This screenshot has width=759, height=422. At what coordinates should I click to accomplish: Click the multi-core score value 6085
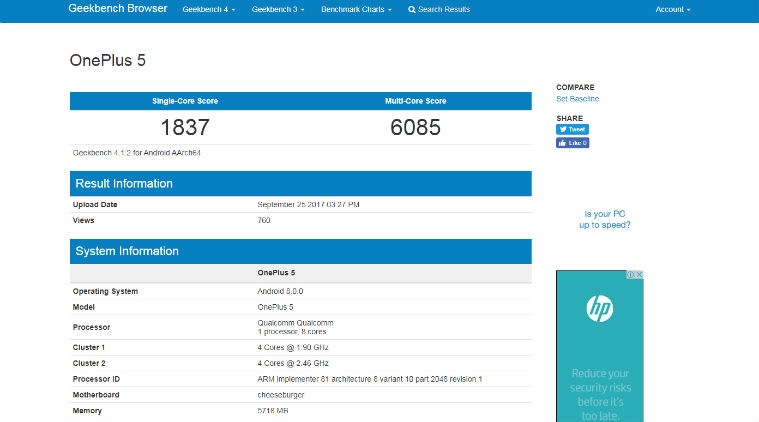(x=415, y=127)
